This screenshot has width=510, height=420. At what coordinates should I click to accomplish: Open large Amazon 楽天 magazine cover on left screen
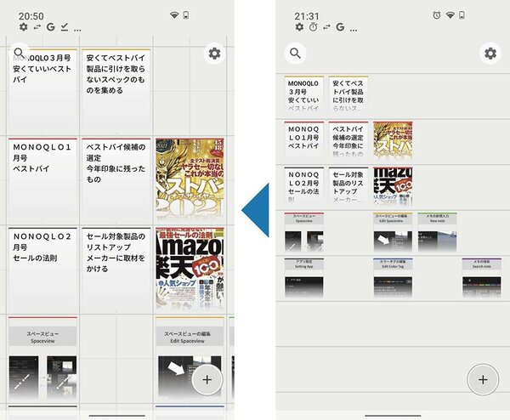(x=190, y=270)
